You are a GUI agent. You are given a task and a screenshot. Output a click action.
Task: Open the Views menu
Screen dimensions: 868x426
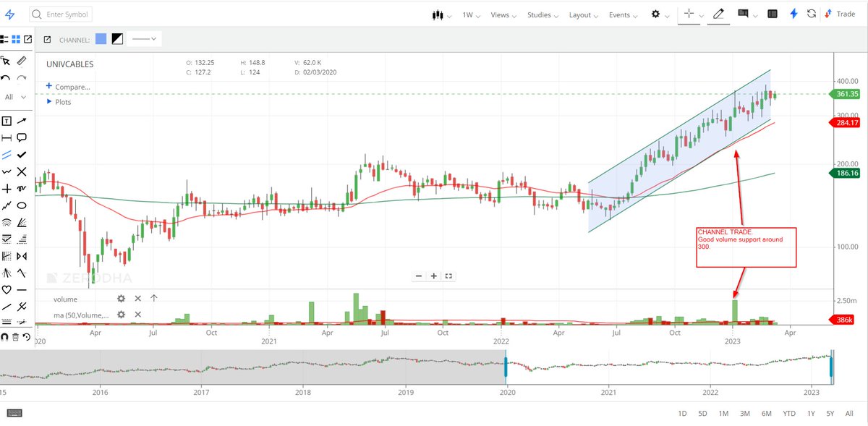coord(504,14)
